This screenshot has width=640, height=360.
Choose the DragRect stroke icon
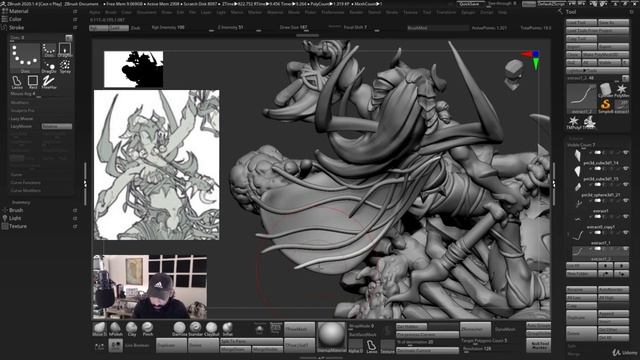(65, 50)
